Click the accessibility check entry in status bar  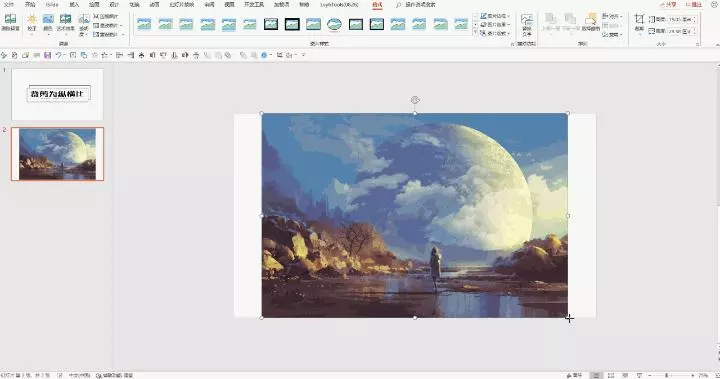(114, 375)
